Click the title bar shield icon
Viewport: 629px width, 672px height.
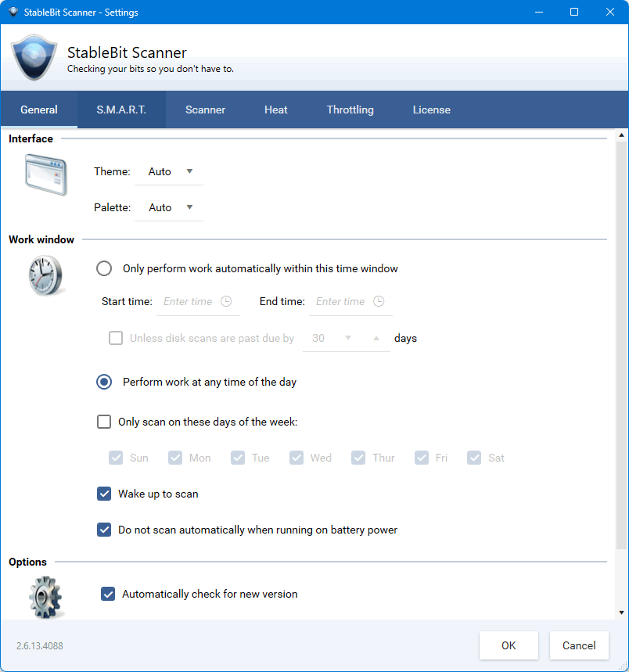click(x=13, y=12)
